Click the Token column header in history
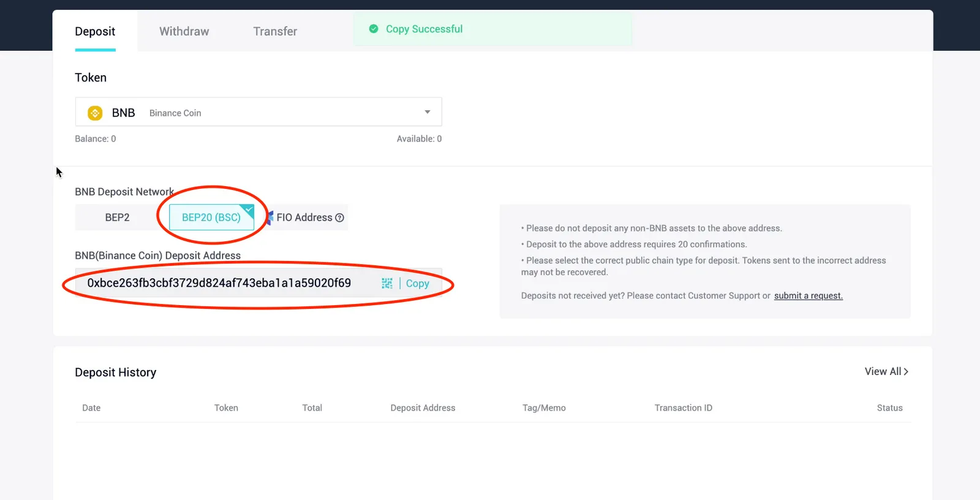The image size is (980, 500). 226,407
